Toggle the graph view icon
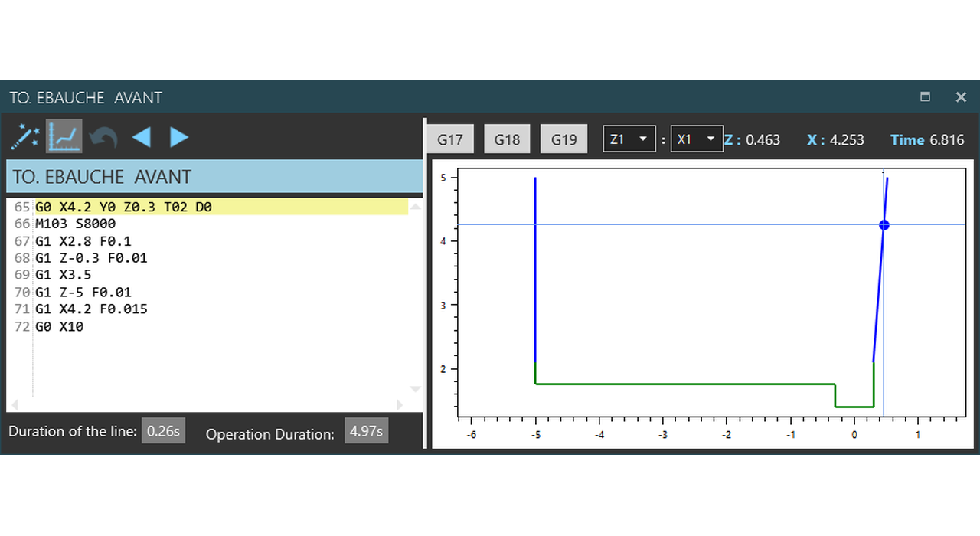 pyautogui.click(x=64, y=137)
